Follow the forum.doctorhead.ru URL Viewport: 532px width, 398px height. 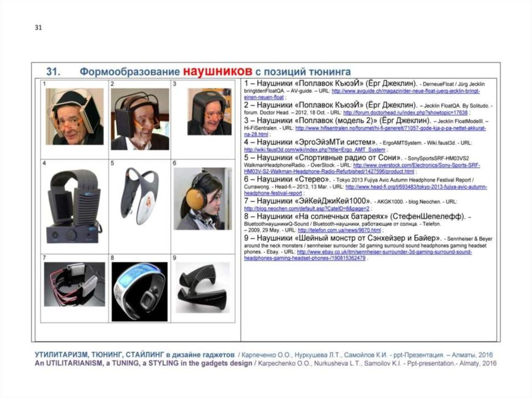(x=406, y=113)
